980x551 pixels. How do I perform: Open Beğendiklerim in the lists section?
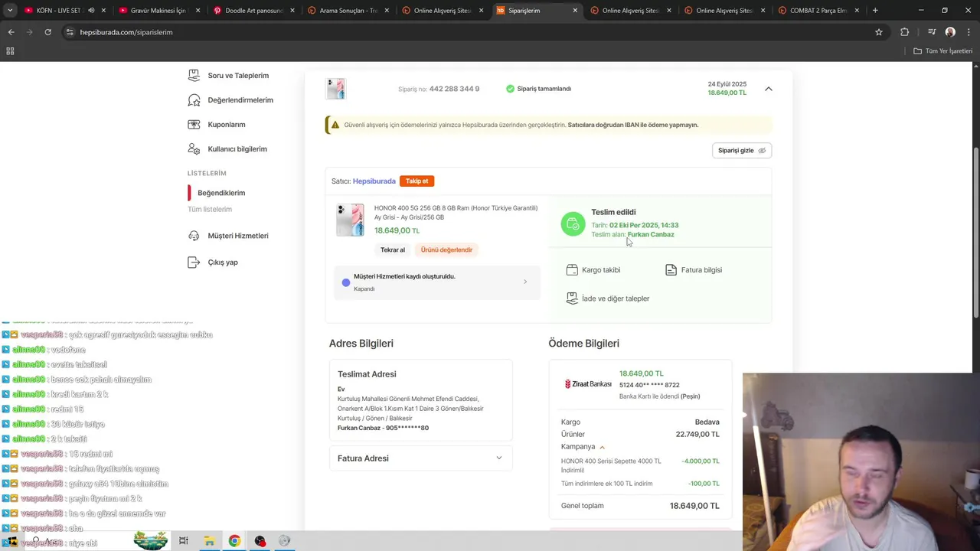tap(221, 193)
